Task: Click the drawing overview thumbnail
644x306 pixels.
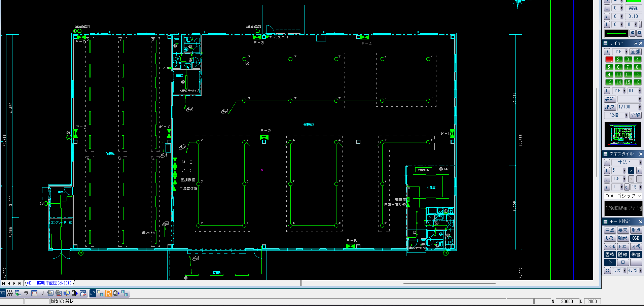Action: click(x=622, y=135)
